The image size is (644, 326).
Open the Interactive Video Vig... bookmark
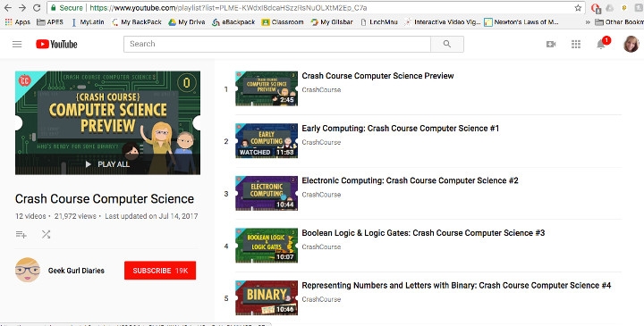point(442,22)
